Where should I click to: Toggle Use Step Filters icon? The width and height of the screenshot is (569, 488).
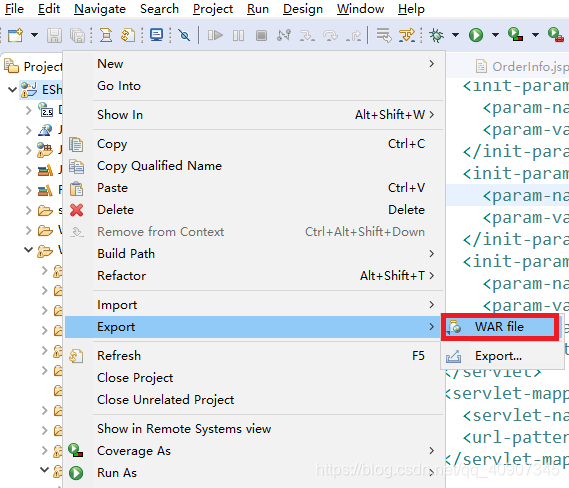(x=407, y=35)
